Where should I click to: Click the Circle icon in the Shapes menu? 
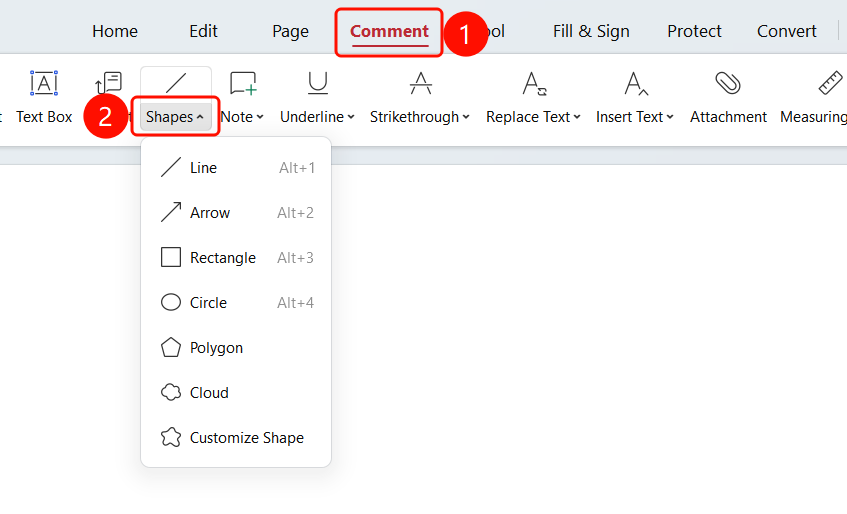point(171,302)
